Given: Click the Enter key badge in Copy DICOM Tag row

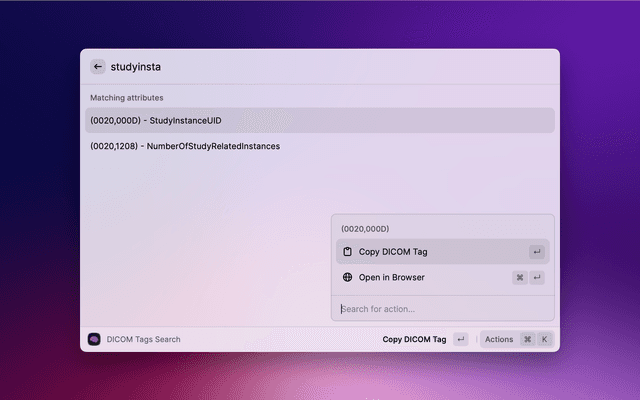Looking at the screenshot, I should coord(537,252).
